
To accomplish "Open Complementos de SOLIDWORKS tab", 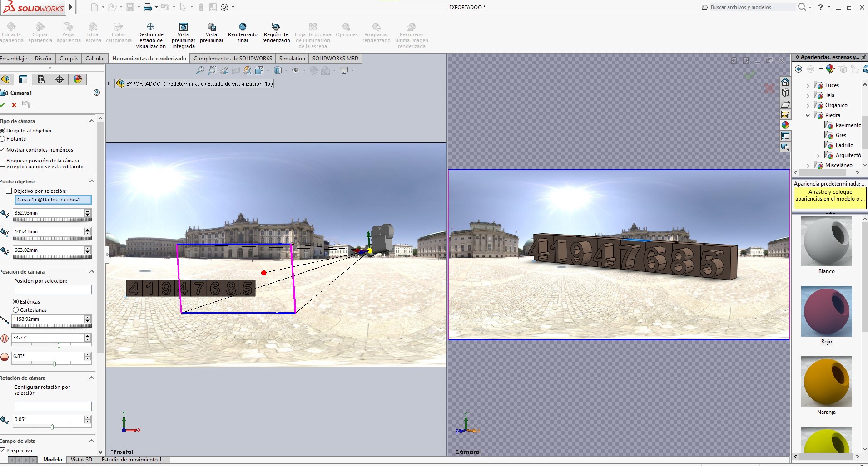I will click(233, 58).
